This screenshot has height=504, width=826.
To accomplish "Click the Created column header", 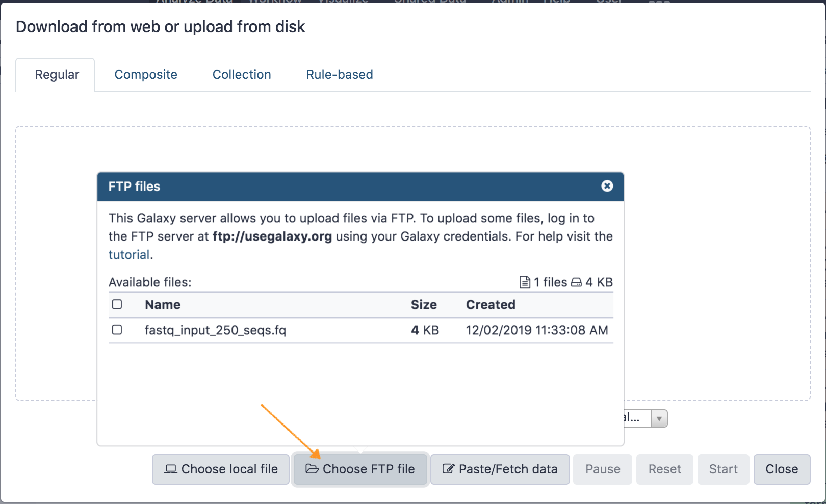I will [491, 305].
